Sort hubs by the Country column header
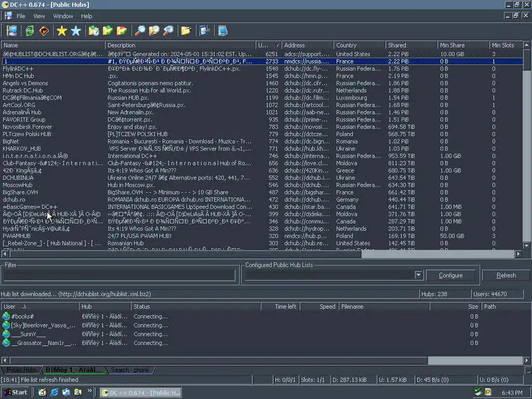532x399 pixels. click(360, 45)
